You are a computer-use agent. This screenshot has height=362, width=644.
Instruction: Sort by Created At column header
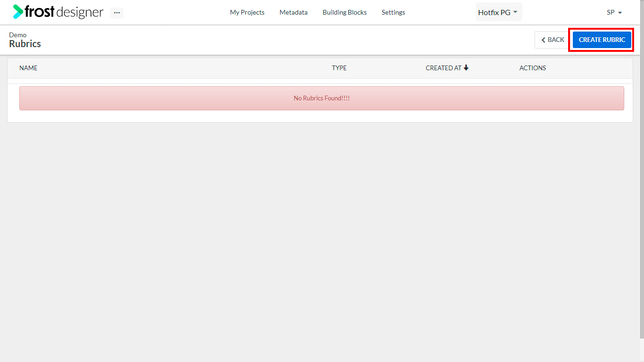447,68
